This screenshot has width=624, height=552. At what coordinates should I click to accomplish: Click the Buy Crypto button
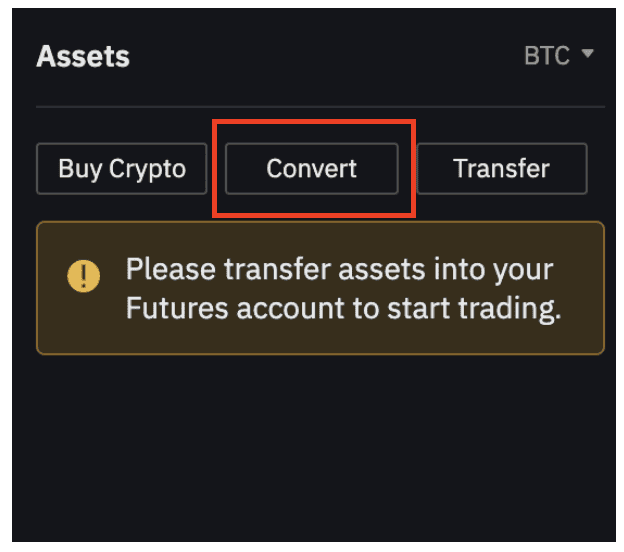tap(122, 168)
